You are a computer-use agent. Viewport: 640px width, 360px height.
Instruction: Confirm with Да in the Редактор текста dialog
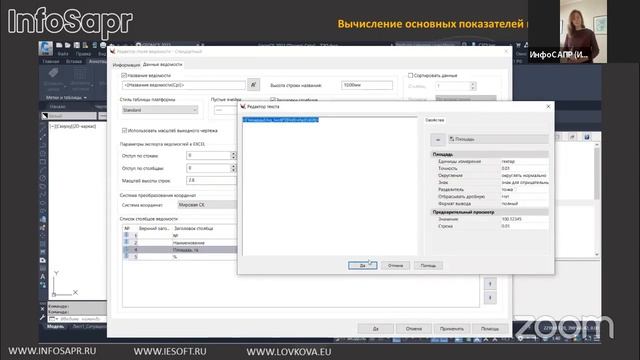coord(362,265)
